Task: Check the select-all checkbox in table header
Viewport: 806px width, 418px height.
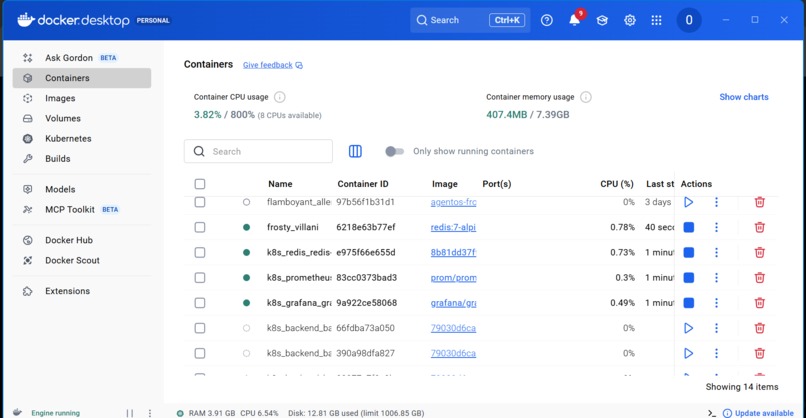Action: coord(200,184)
